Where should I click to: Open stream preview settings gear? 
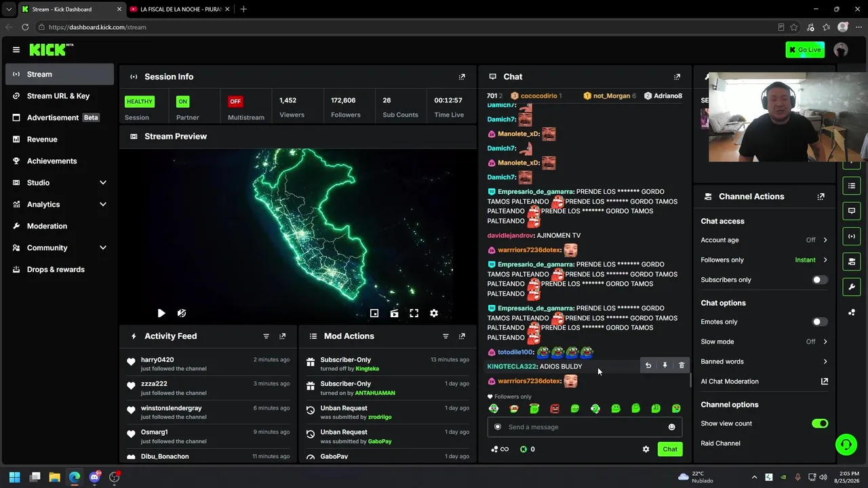tap(434, 313)
